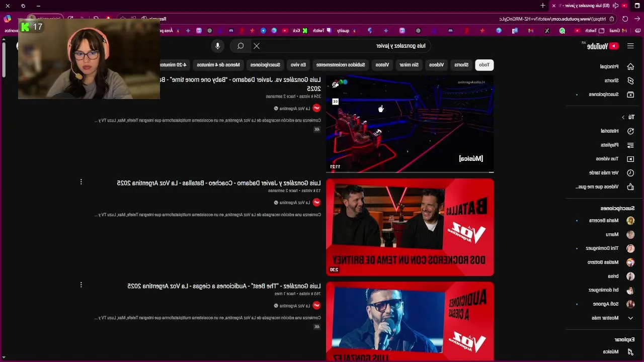Open the Kick bookmark
The image size is (644, 362).
300,31
